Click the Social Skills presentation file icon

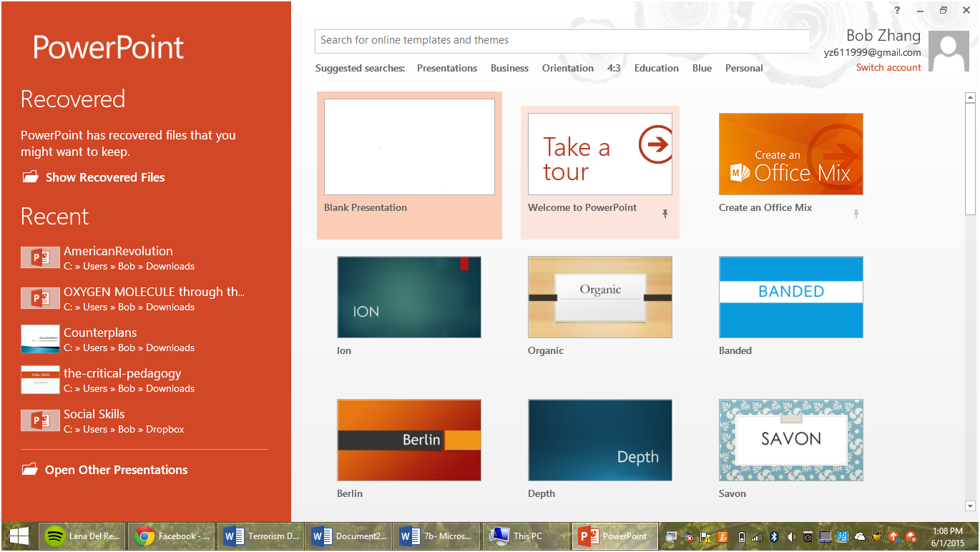tap(40, 420)
